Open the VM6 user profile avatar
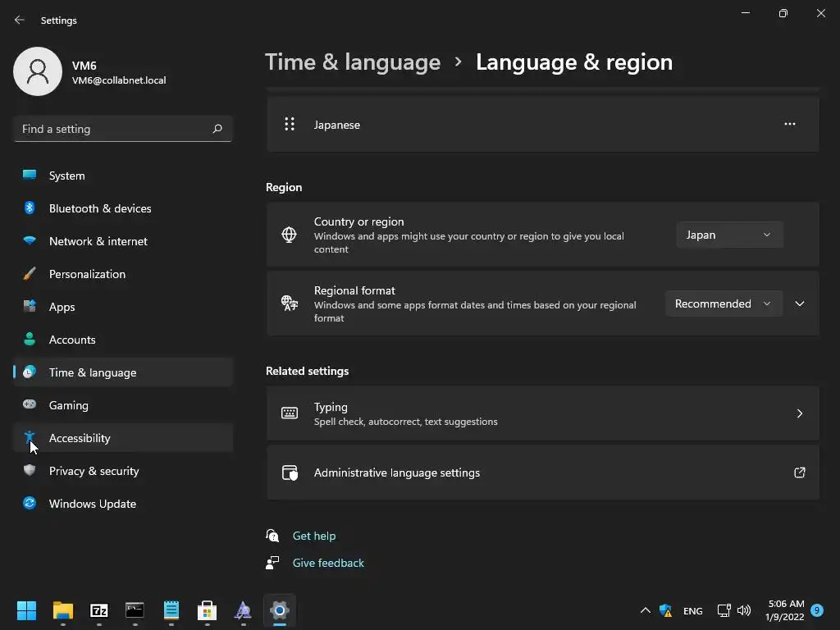840x630 pixels. click(38, 71)
